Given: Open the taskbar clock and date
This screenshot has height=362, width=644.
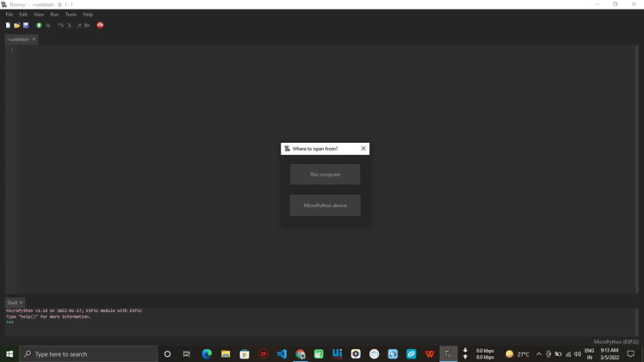Looking at the screenshot, I should point(610,353).
